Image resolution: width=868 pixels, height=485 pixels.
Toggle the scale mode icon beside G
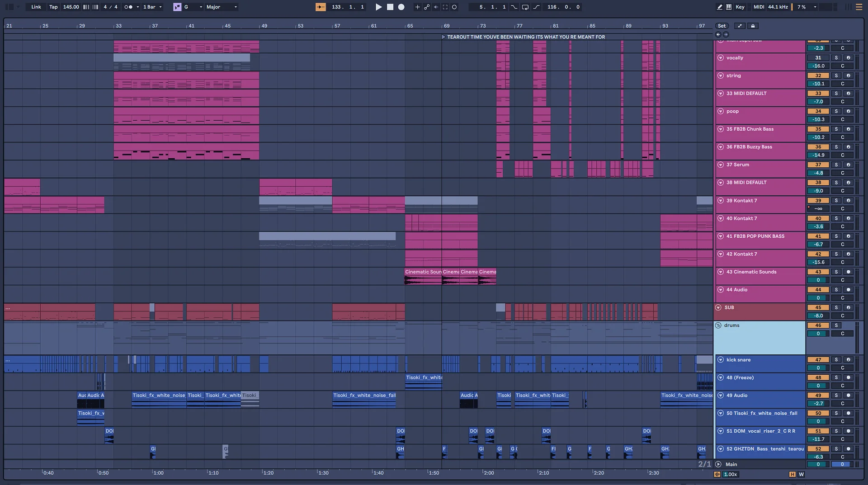177,7
